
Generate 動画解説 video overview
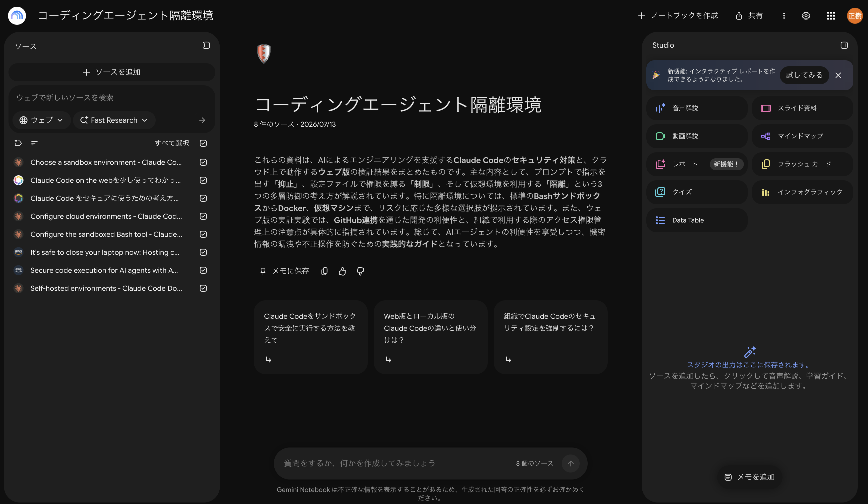(x=697, y=136)
